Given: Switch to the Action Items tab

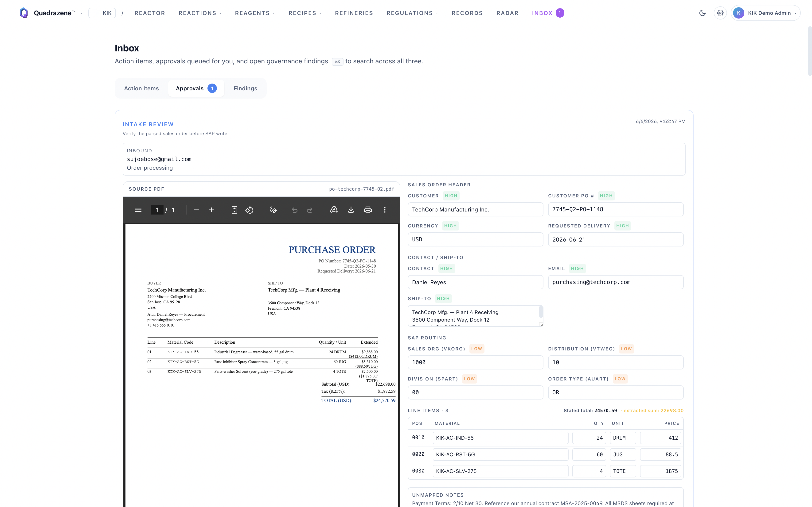Looking at the screenshot, I should tap(141, 88).
